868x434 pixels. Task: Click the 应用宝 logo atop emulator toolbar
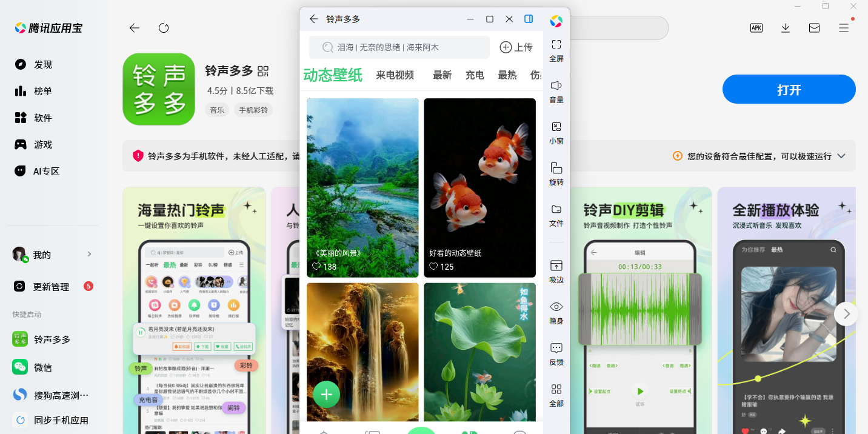(x=556, y=21)
